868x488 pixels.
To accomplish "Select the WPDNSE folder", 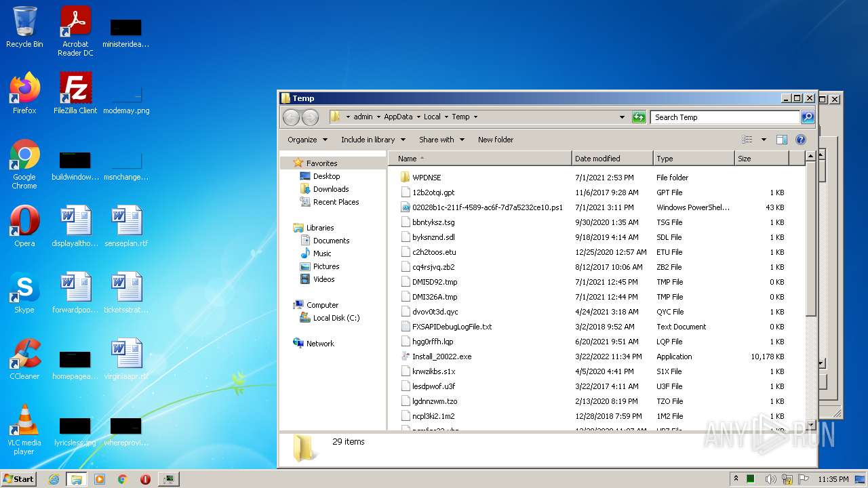I will tap(427, 178).
